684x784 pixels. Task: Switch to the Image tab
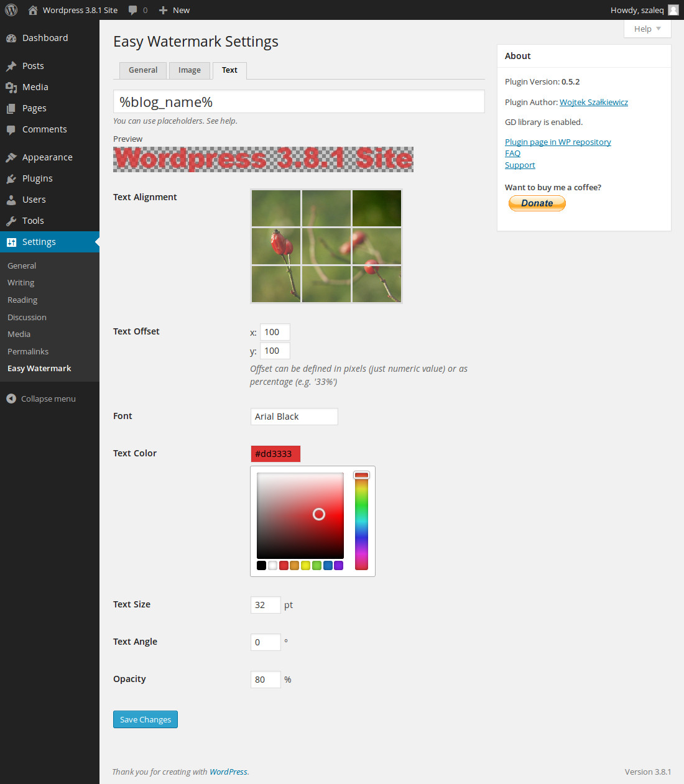(189, 70)
